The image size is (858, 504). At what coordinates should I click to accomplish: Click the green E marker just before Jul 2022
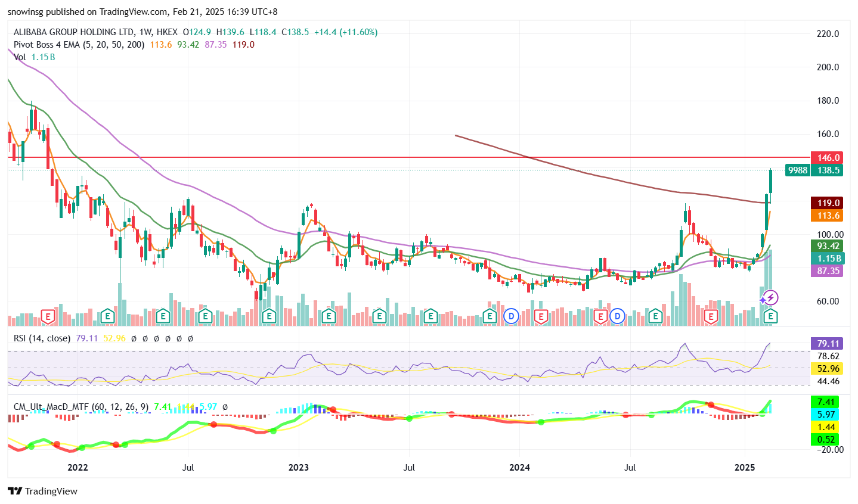click(162, 316)
